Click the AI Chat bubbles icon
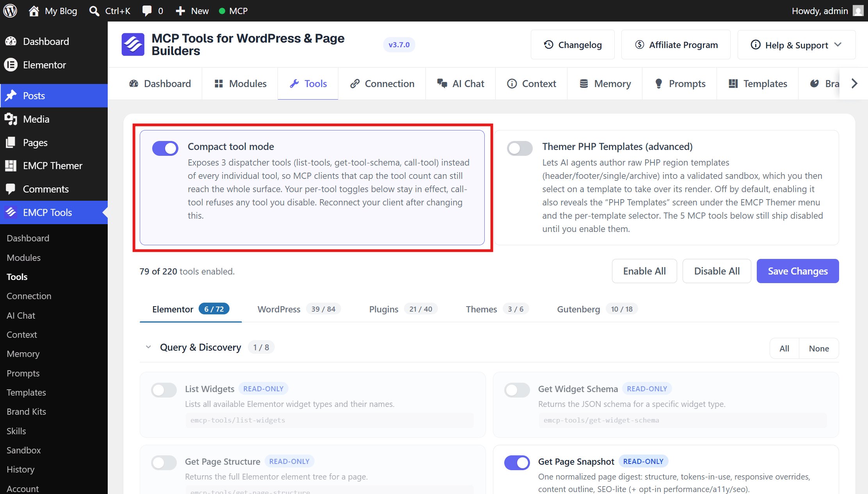The image size is (868, 494). [x=442, y=83]
